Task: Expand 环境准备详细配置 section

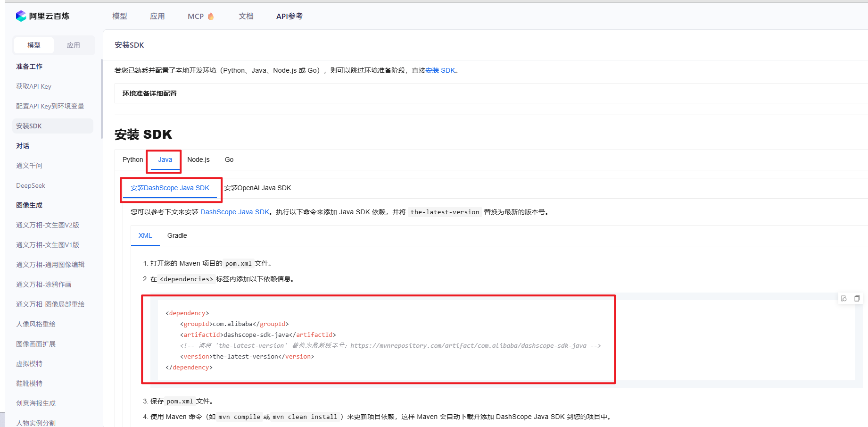Action: coord(491,93)
